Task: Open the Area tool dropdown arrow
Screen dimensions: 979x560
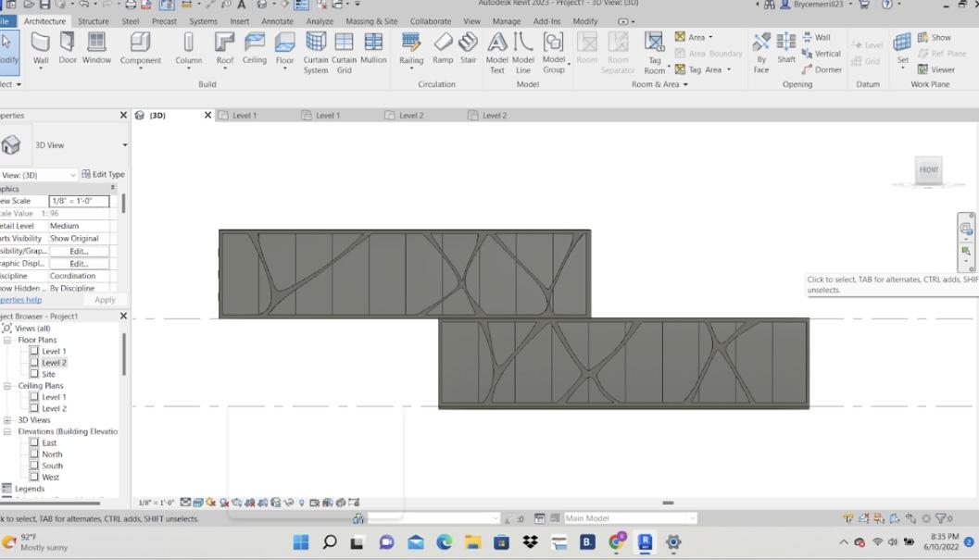Action: 710,37
